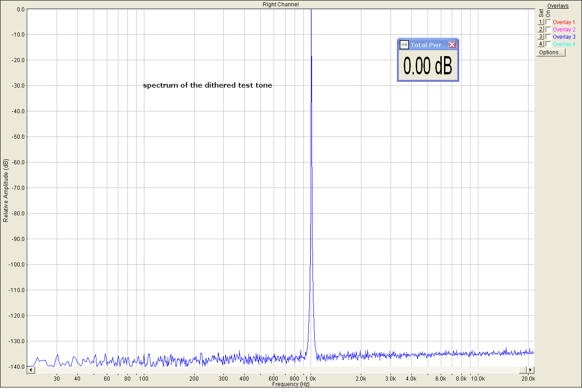
Task: Click the Set overlay 1 button
Action: coord(541,22)
